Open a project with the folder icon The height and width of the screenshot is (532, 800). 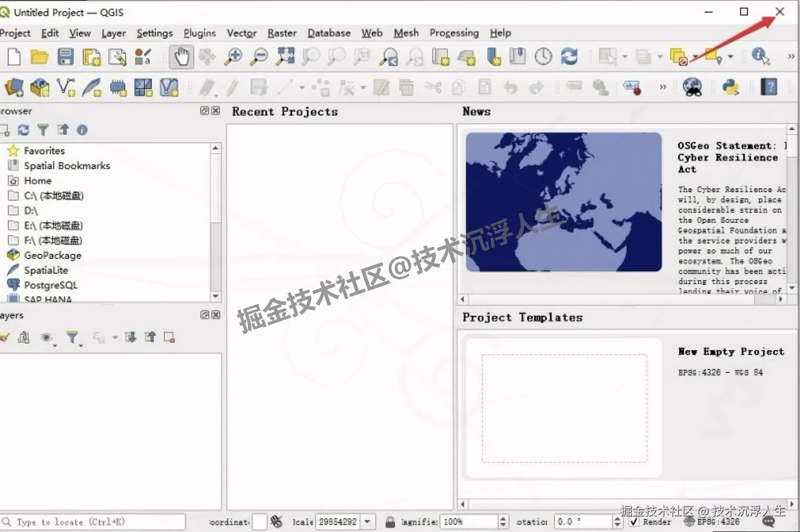pos(39,57)
